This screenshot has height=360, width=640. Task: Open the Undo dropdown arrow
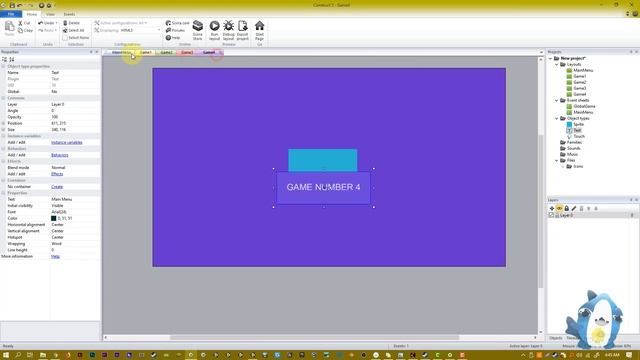[x=56, y=23]
